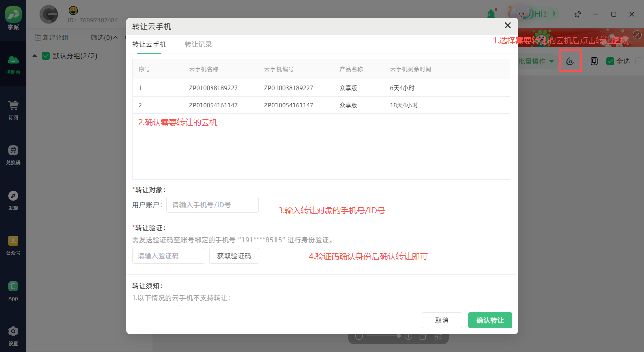Open the 控制台 console in sidebar
This screenshot has height=352, width=644.
pos(13,64)
